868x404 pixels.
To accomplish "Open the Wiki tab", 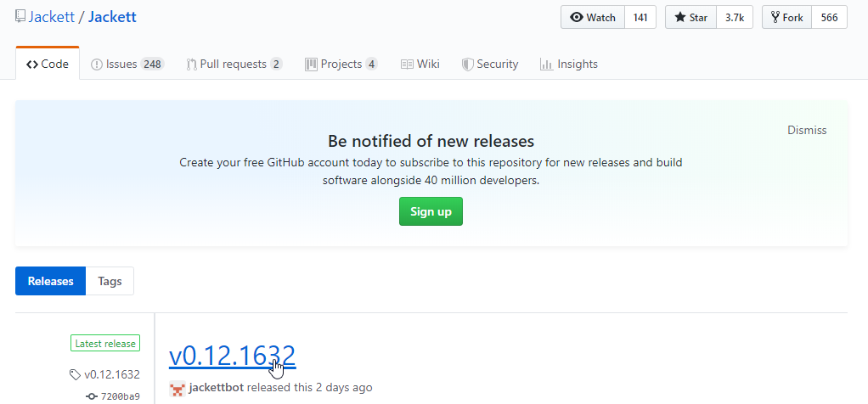I will click(420, 65).
